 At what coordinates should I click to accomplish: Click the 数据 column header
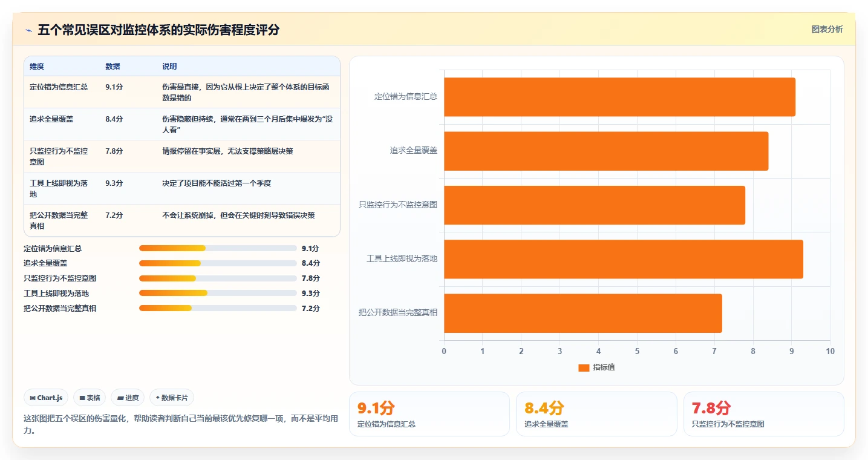(x=113, y=67)
